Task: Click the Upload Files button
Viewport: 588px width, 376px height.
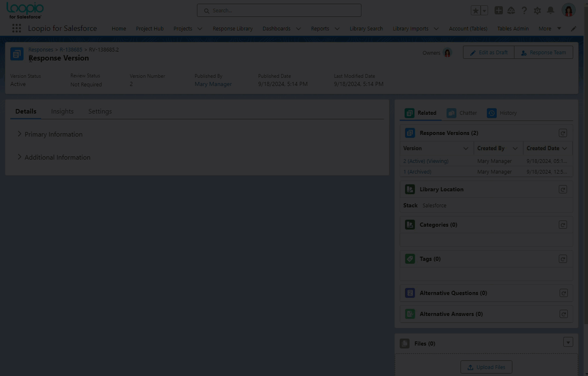Action: pyautogui.click(x=486, y=367)
